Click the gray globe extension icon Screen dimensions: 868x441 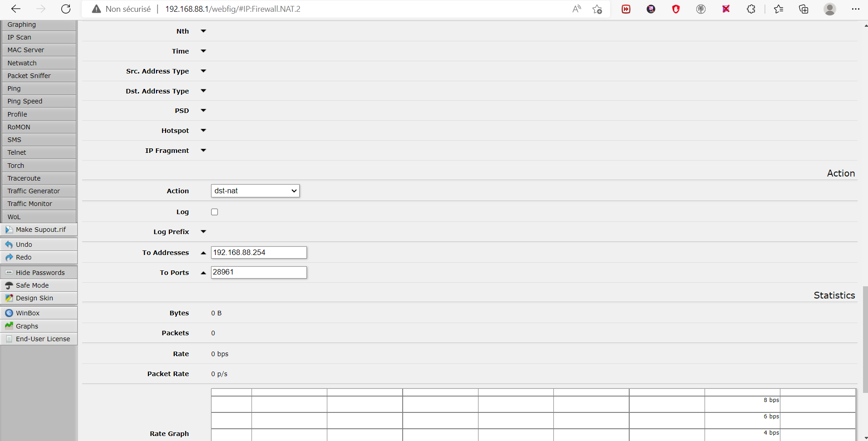click(x=701, y=9)
